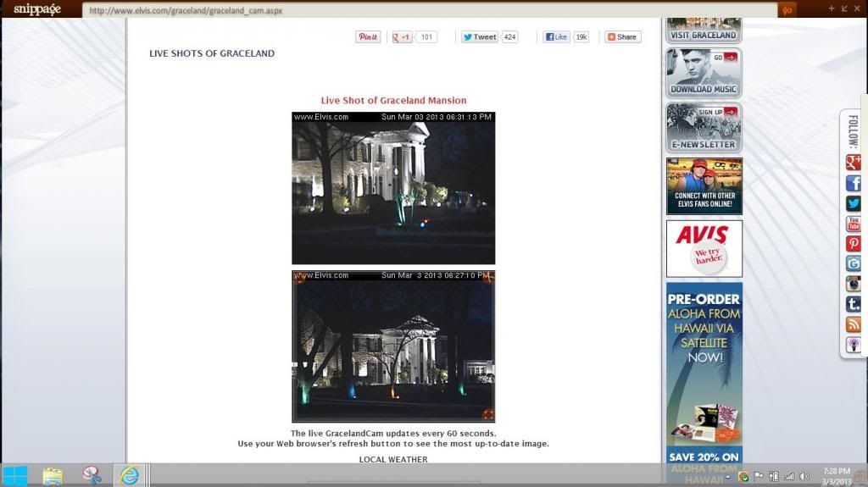The height and width of the screenshot is (487, 868).
Task: Click the plus icon in snippage title bar
Action: 832,8
